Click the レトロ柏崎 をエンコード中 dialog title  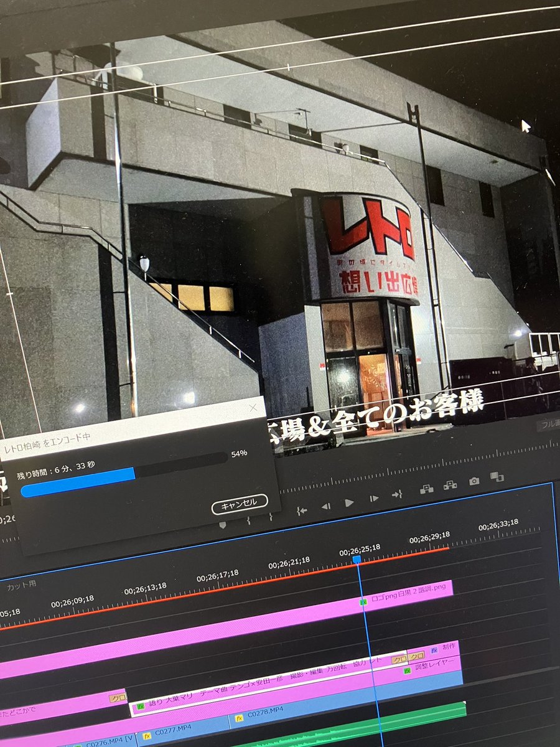click(46, 441)
